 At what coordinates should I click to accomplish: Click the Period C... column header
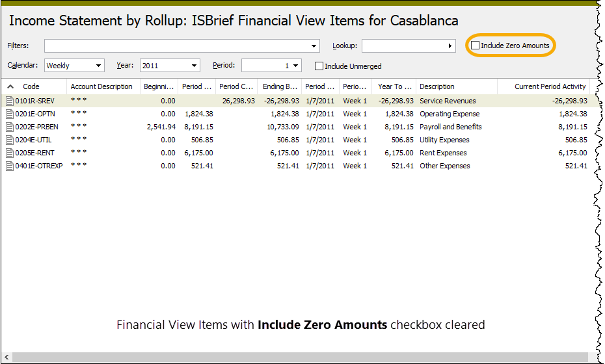pos(236,86)
